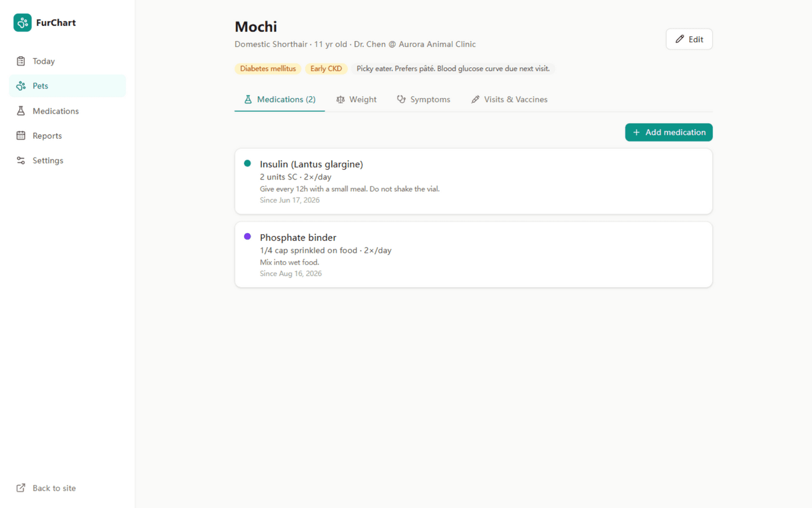Click the Reports calendar icon in sidebar

[x=21, y=135]
